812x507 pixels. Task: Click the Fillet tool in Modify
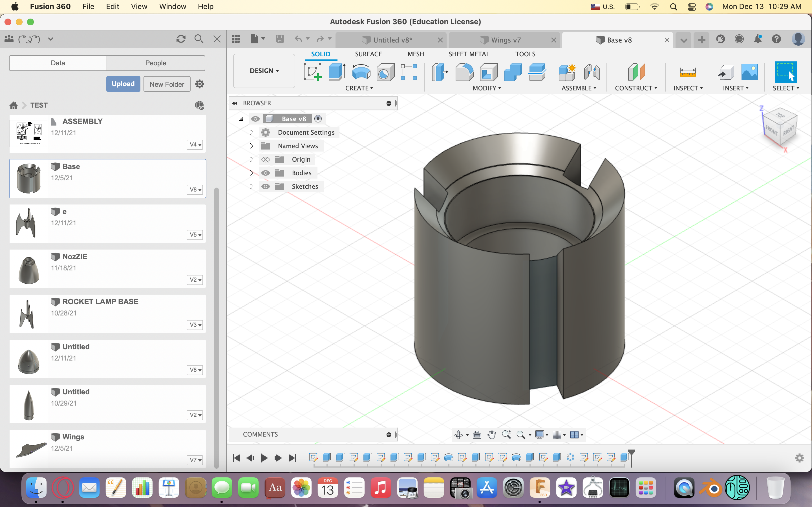(x=464, y=72)
